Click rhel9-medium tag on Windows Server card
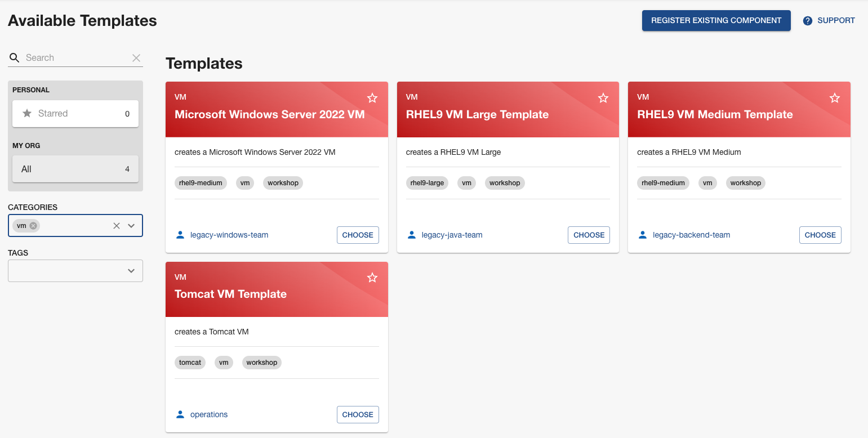The image size is (868, 438). pos(201,183)
